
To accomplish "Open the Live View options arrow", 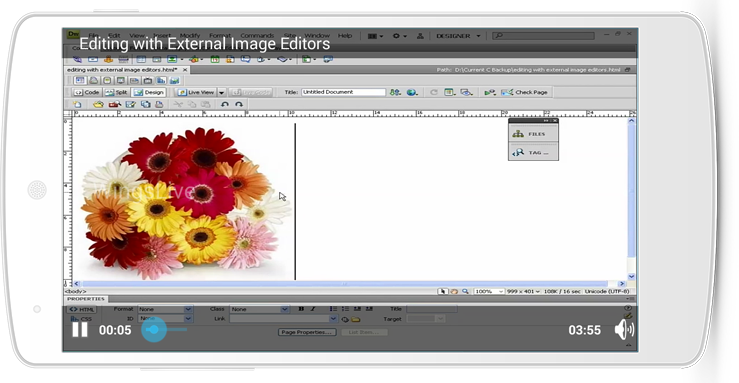I will click(222, 92).
